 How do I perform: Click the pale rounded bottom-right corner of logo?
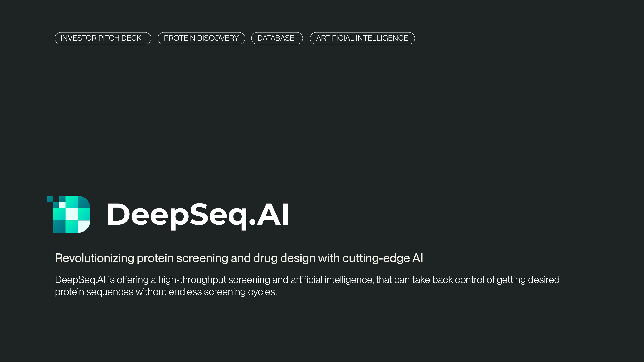point(84,226)
